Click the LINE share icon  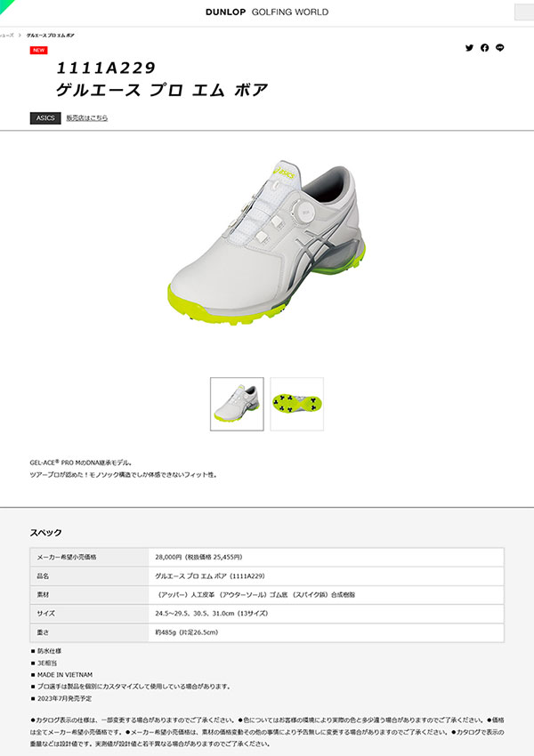[500, 48]
